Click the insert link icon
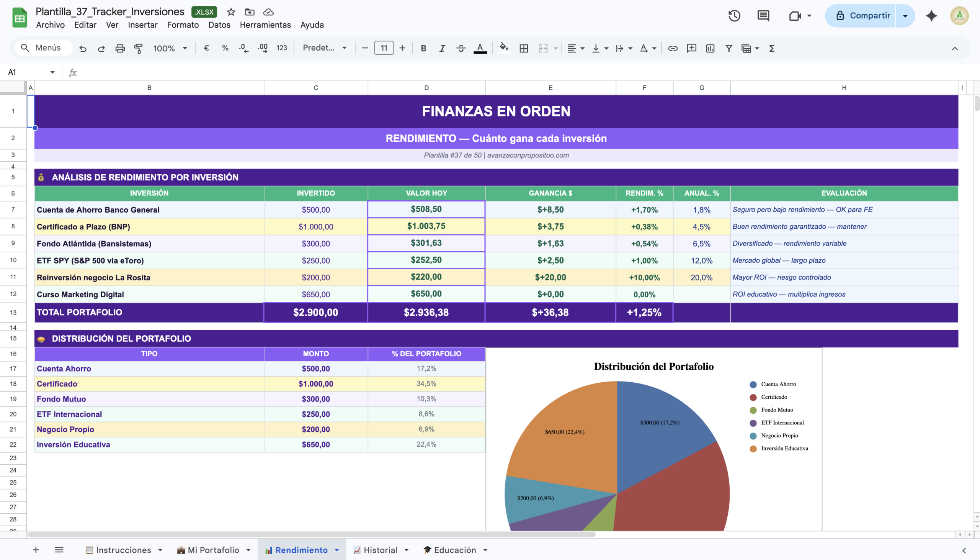The height and width of the screenshot is (560, 980). point(673,48)
